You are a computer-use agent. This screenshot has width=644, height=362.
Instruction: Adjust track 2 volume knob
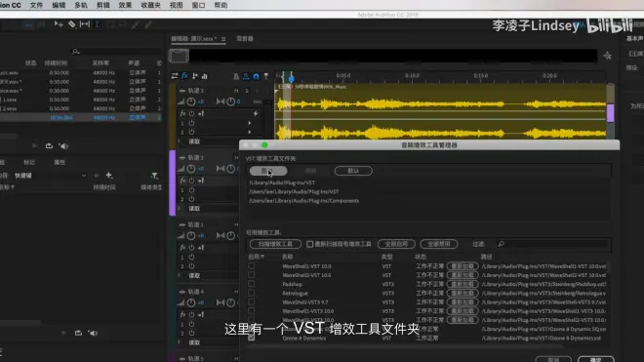point(191,169)
